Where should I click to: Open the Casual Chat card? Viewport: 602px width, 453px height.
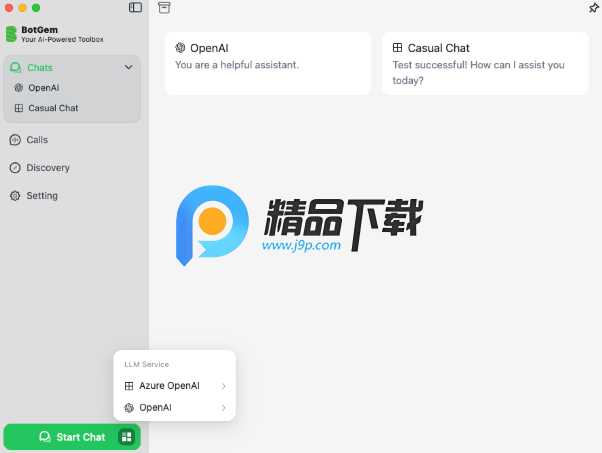point(485,63)
